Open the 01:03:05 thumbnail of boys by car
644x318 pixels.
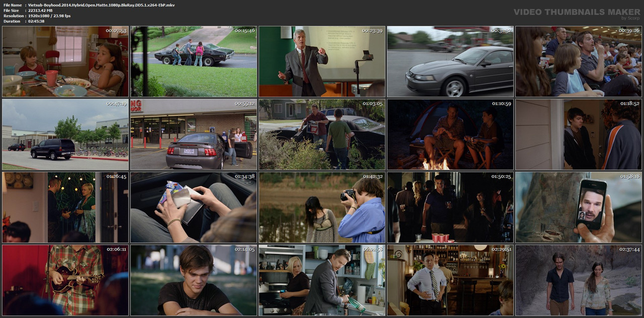point(322,134)
